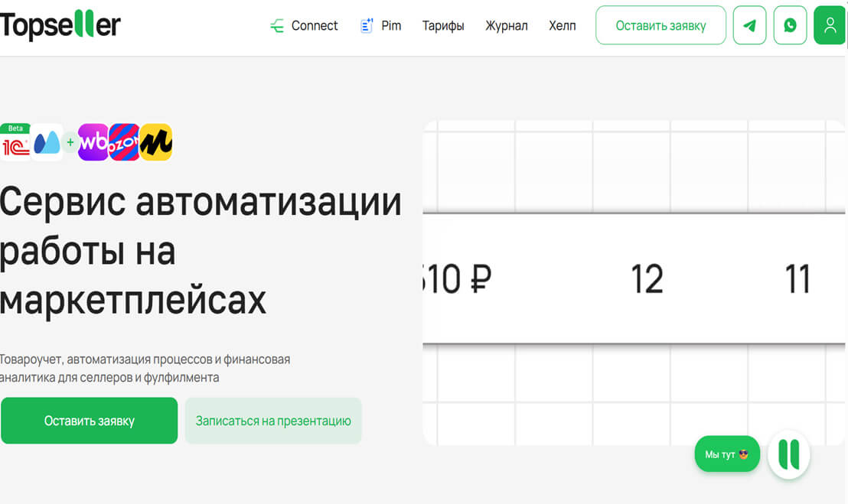Image resolution: width=848 pixels, height=504 pixels.
Task: Click the Connect arrow icon
Action: pyautogui.click(x=277, y=25)
